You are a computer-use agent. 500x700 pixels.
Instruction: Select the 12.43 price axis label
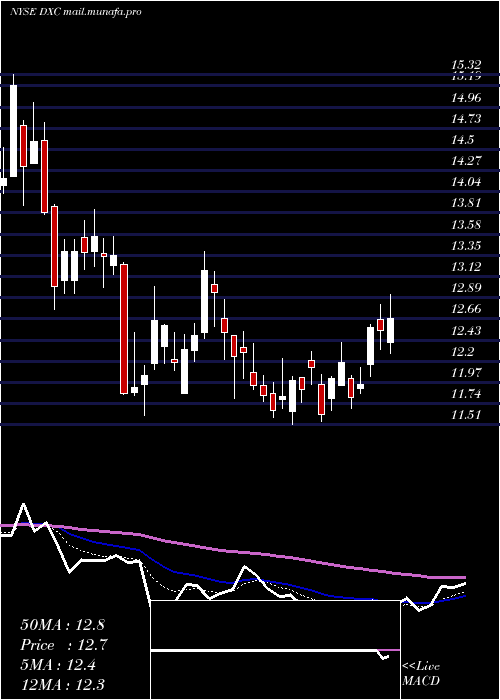[466, 331]
